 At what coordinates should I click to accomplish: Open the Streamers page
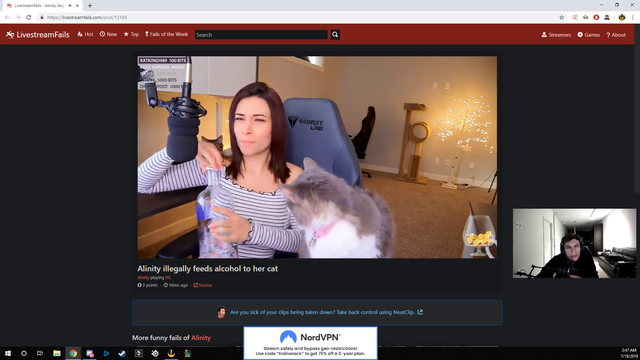[x=556, y=35]
